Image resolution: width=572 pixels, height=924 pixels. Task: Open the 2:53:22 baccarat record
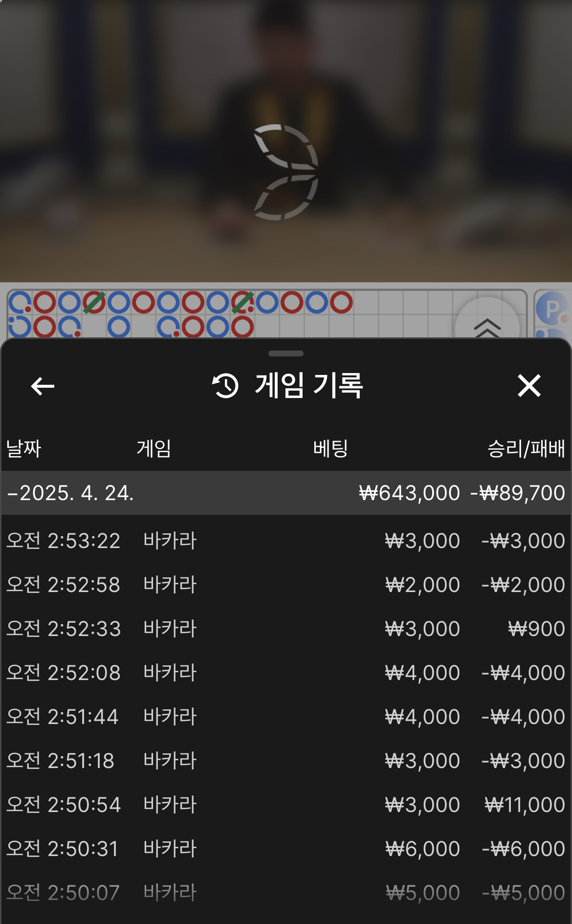click(286, 541)
